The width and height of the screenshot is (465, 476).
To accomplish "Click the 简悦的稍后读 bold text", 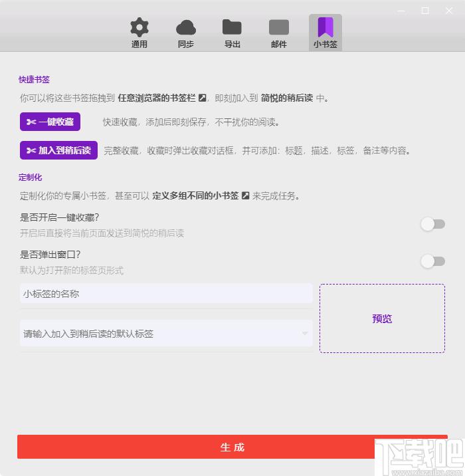I will pos(287,98).
